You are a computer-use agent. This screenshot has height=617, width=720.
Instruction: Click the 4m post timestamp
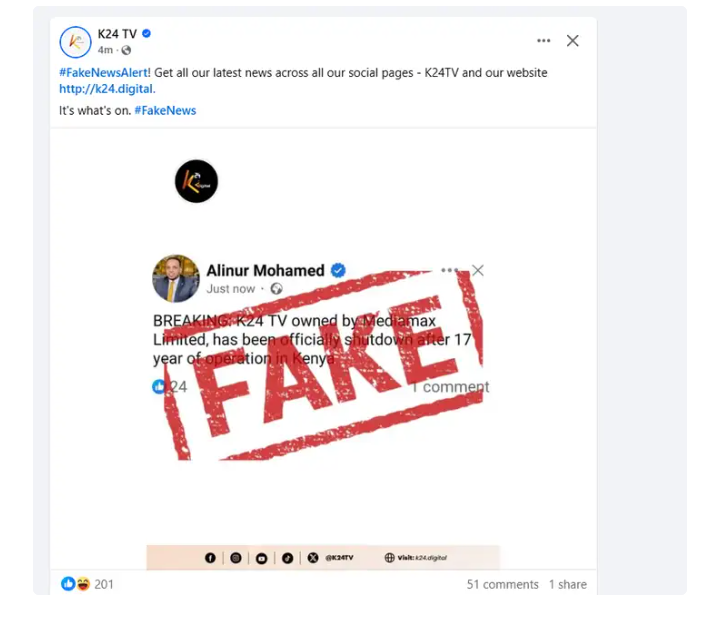point(105,50)
